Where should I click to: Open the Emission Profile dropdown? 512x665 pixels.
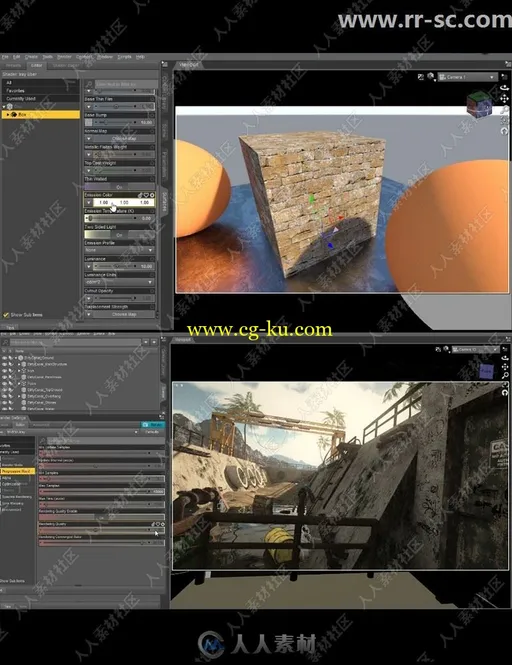click(119, 250)
